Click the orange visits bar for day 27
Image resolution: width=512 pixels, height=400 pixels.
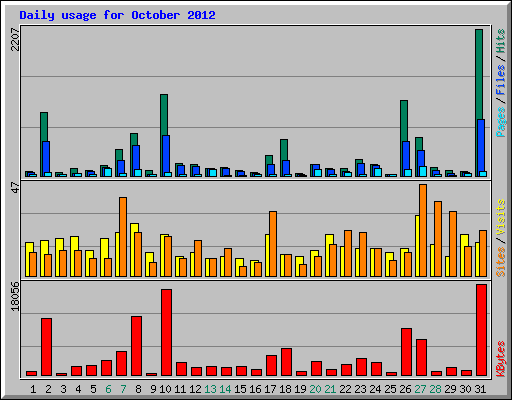[x=423, y=230]
